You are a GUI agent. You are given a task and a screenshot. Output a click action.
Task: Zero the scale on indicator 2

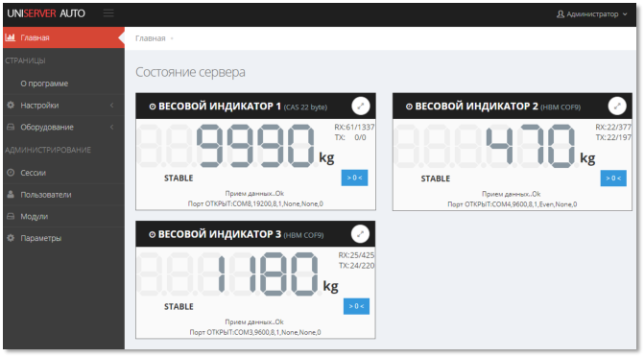pyautogui.click(x=613, y=178)
